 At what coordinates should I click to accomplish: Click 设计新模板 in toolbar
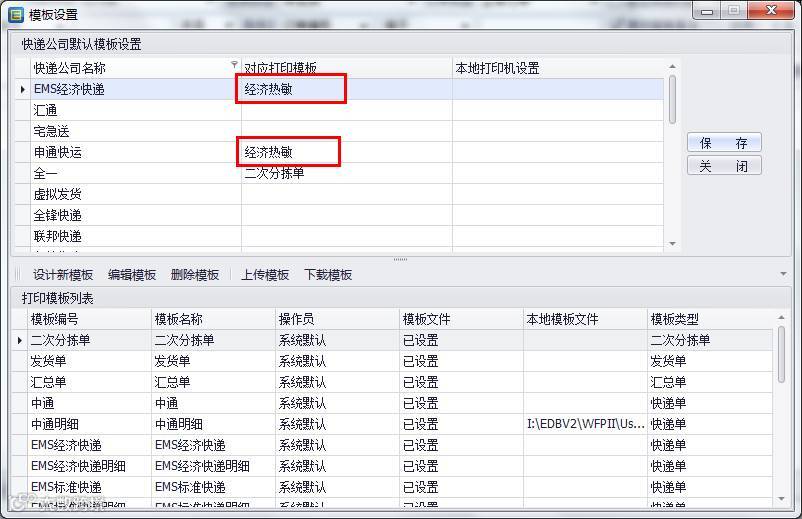[x=63, y=275]
